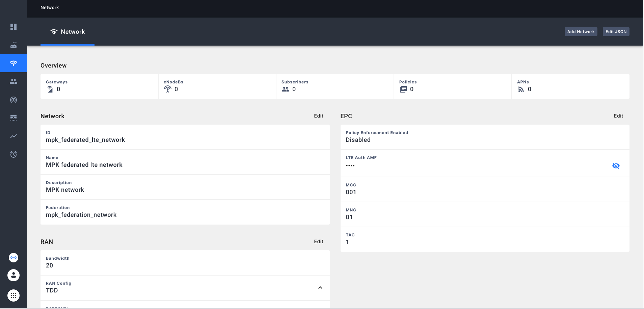Open the table-style list icon in sidebar

click(14, 118)
